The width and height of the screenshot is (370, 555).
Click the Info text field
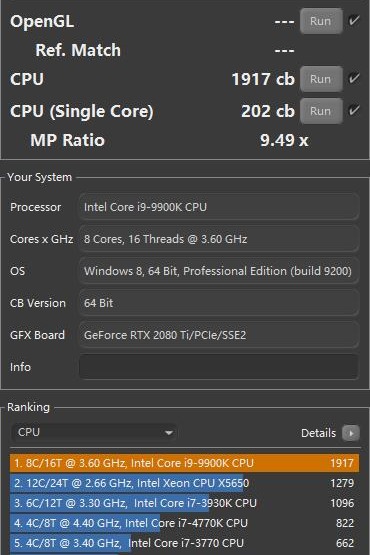[219, 367]
